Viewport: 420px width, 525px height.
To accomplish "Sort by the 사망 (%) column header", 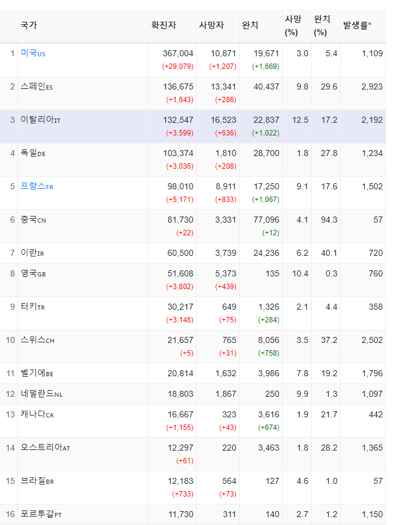I will click(x=293, y=26).
